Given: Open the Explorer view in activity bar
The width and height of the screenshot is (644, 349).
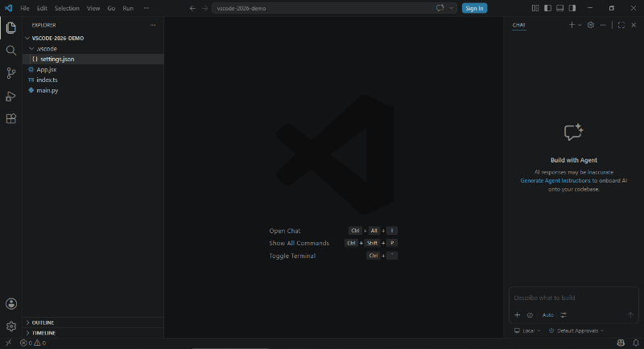Looking at the screenshot, I should tap(11, 28).
